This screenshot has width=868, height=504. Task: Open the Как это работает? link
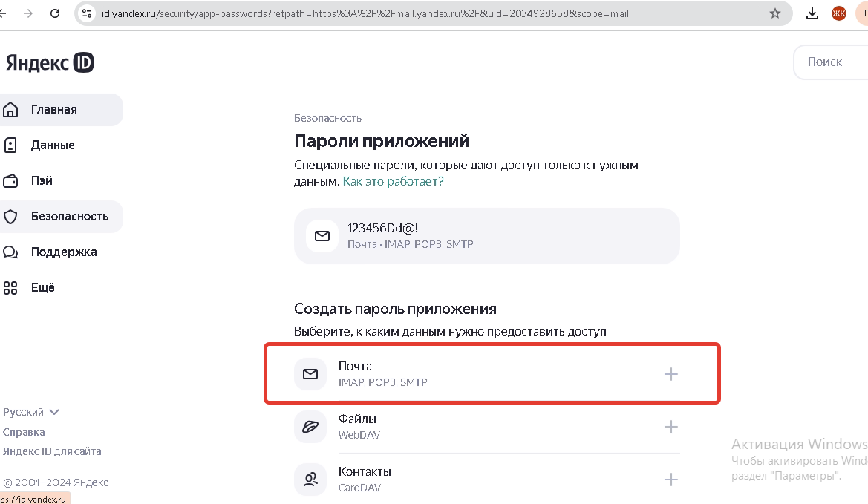coord(393,181)
